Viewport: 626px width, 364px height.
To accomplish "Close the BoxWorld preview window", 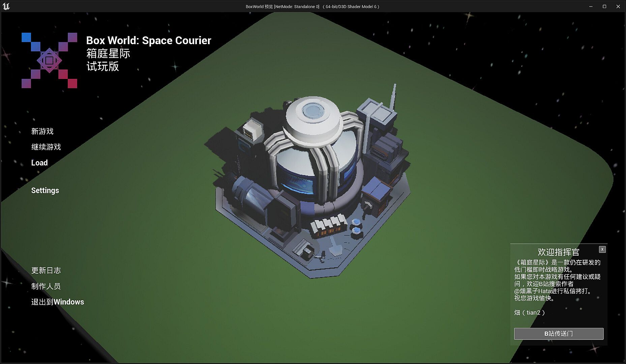I will click(x=618, y=6).
